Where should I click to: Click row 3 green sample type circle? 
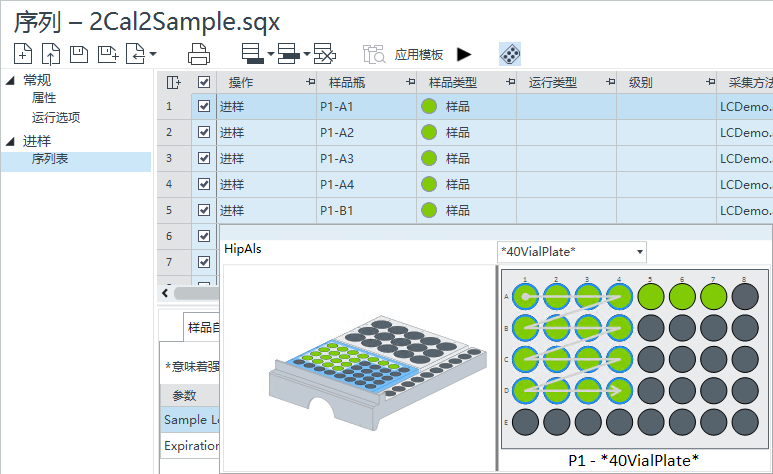click(429, 158)
